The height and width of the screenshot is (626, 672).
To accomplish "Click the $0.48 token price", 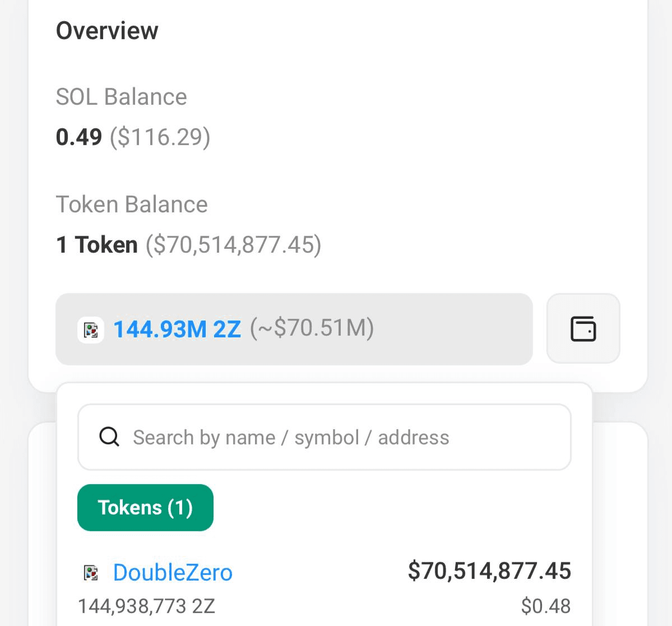I will tap(545, 606).
